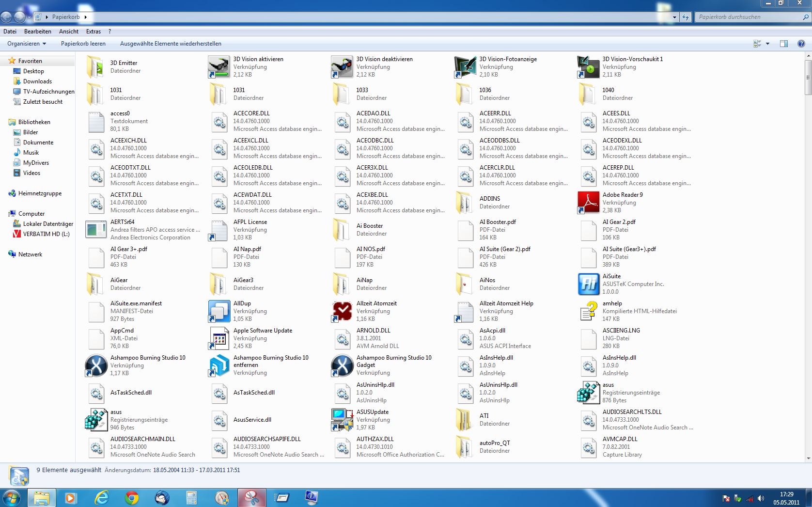
Task: Open the view options dropdown arrow
Action: [767, 44]
